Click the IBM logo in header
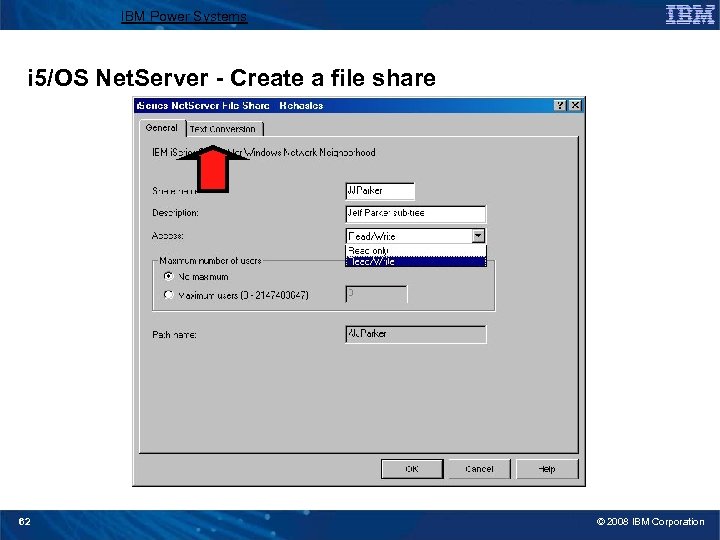This screenshot has width=720, height=540. pyautogui.click(x=690, y=15)
